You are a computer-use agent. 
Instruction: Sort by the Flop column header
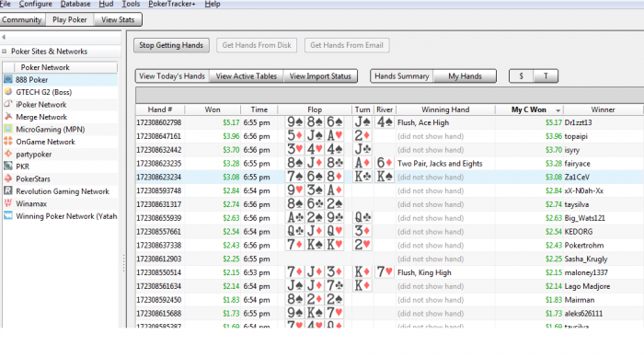coord(315,109)
